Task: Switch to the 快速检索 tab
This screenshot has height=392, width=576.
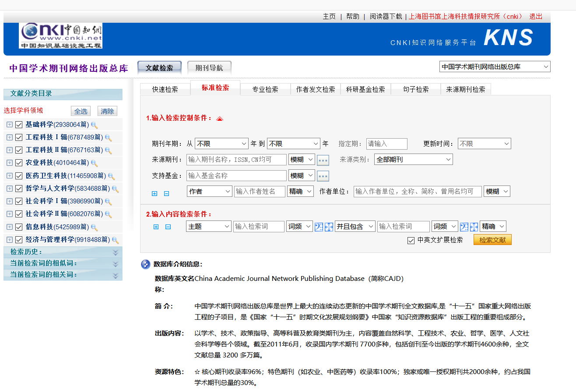Action: [x=165, y=89]
